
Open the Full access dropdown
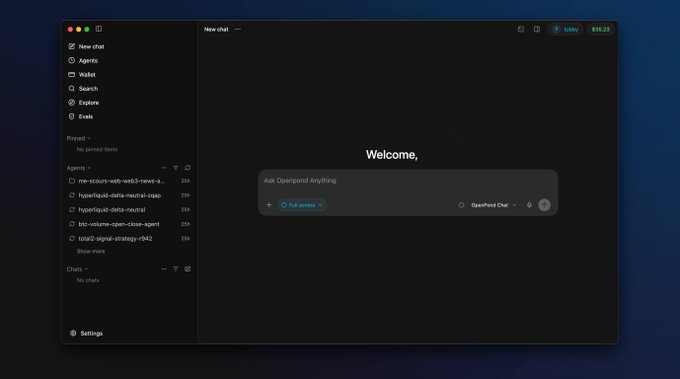302,205
